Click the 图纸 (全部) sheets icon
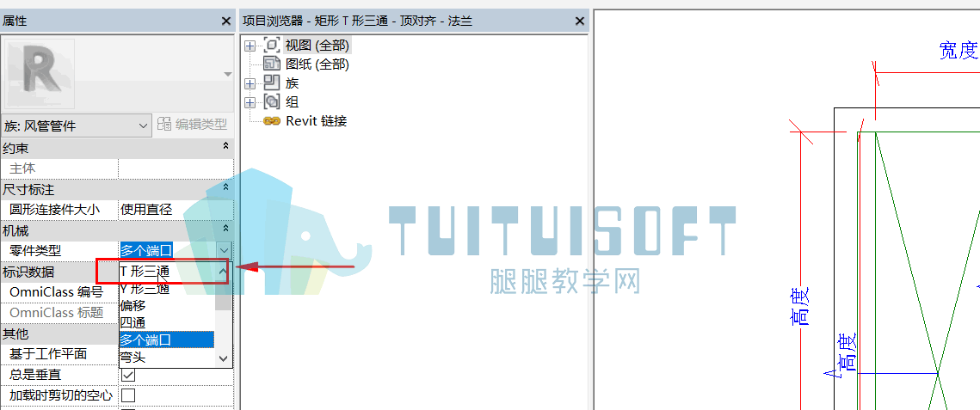 [x=272, y=64]
